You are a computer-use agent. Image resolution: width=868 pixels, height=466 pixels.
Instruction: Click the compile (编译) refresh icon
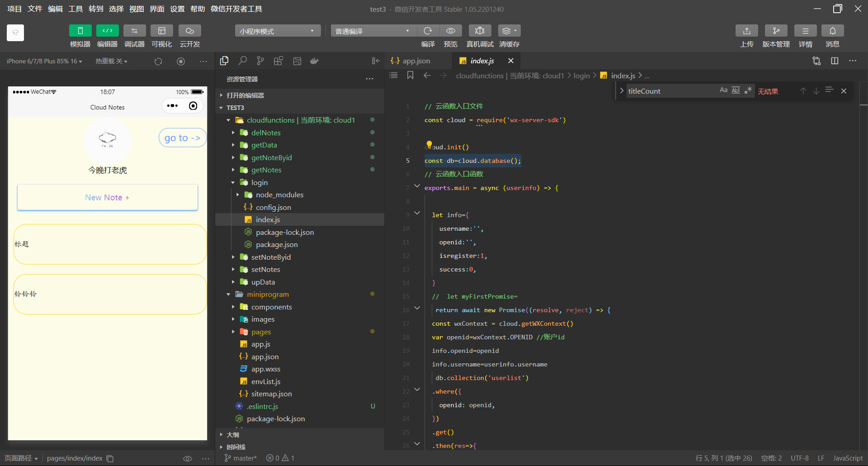pyautogui.click(x=428, y=31)
